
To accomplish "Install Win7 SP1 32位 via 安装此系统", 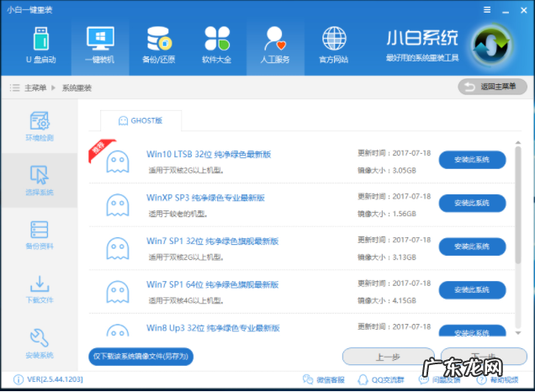I will click(x=472, y=246).
